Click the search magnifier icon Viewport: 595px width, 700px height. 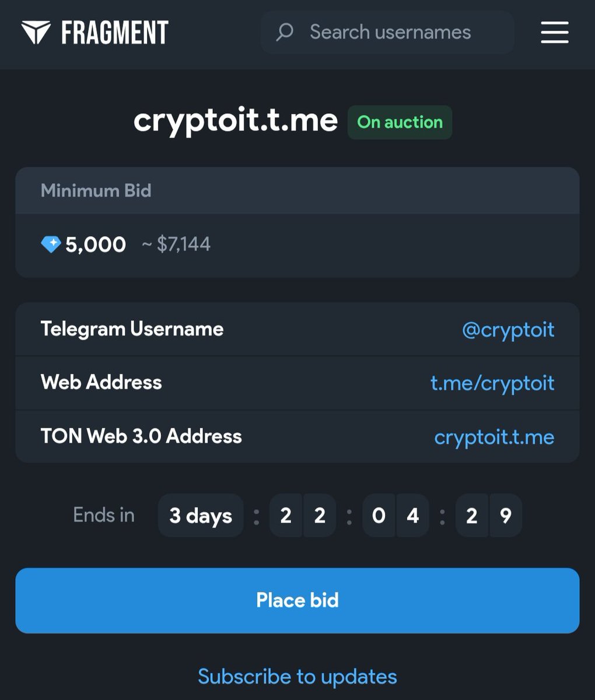point(284,32)
